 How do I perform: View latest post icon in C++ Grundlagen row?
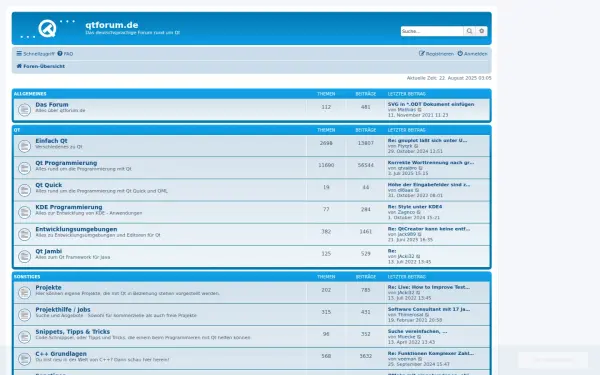point(420,359)
